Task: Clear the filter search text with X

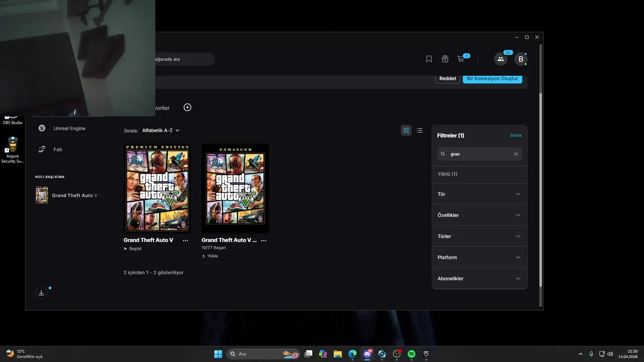Action: point(516,154)
